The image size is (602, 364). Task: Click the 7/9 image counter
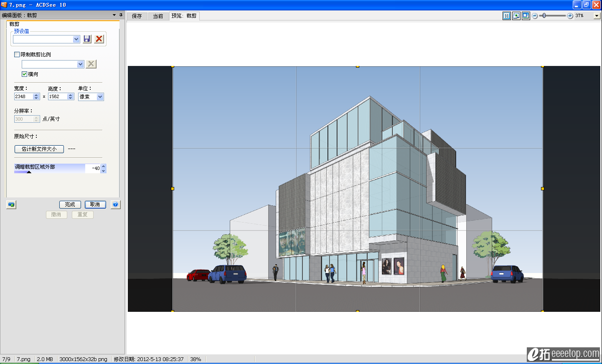6,359
